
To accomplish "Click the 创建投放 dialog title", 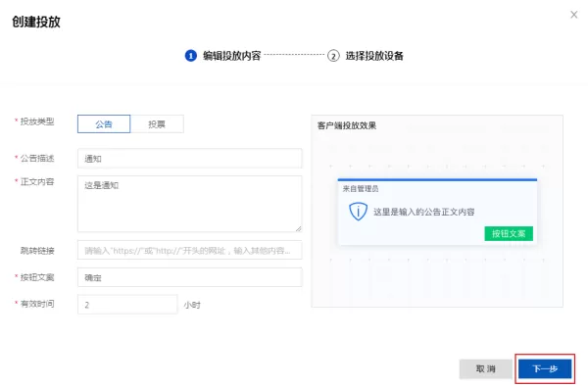I will pos(36,22).
